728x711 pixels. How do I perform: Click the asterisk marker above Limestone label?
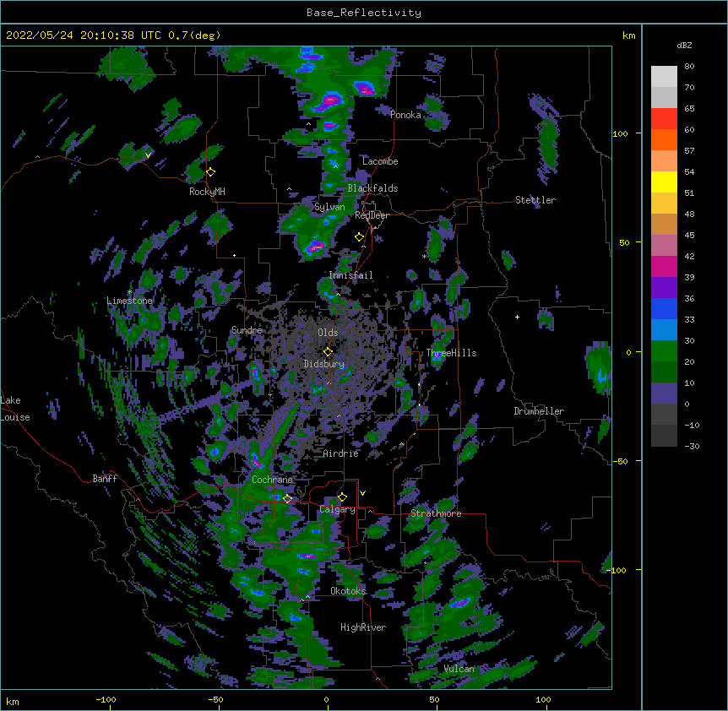click(x=129, y=292)
